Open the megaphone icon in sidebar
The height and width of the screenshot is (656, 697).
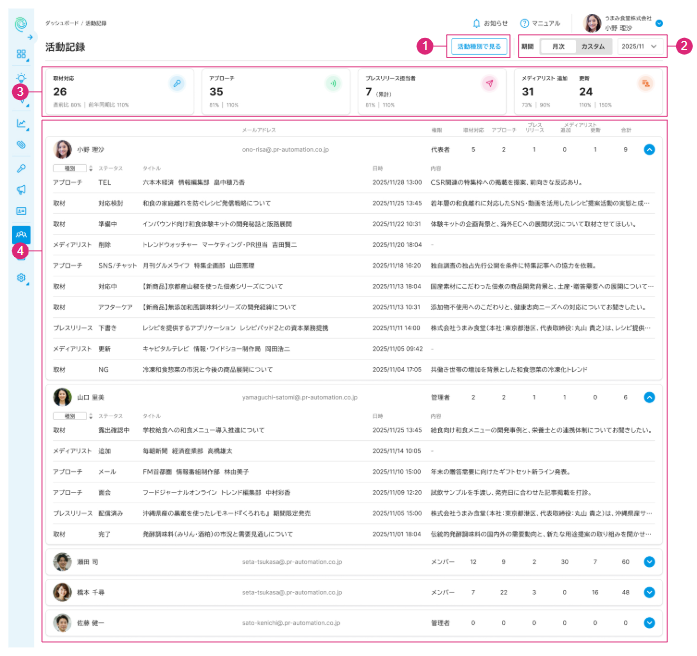pos(21,189)
